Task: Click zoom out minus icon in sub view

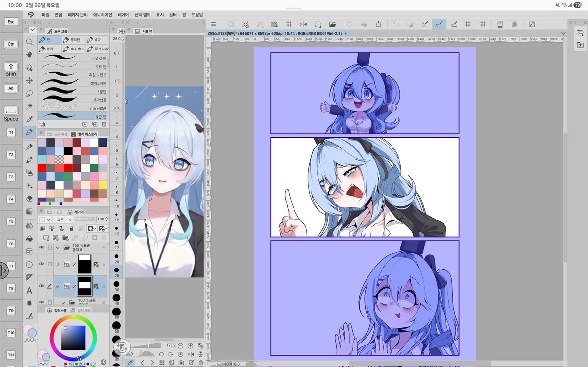Action: pyautogui.click(x=180, y=346)
